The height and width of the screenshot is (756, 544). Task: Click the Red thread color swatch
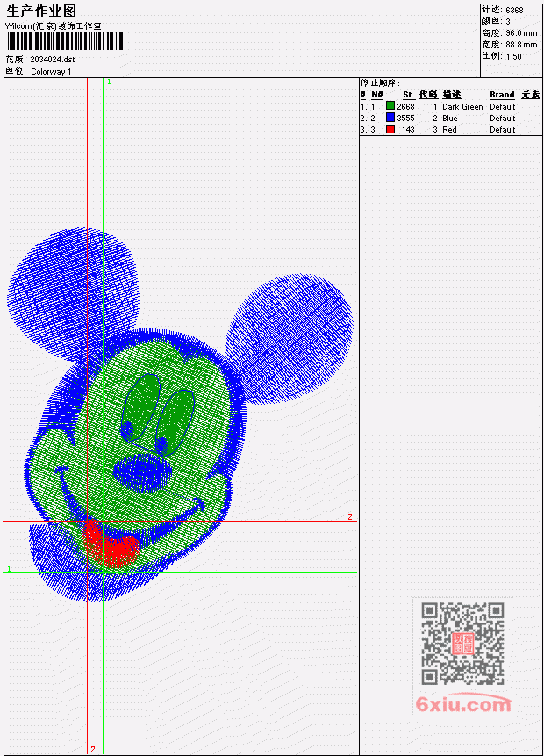point(390,129)
